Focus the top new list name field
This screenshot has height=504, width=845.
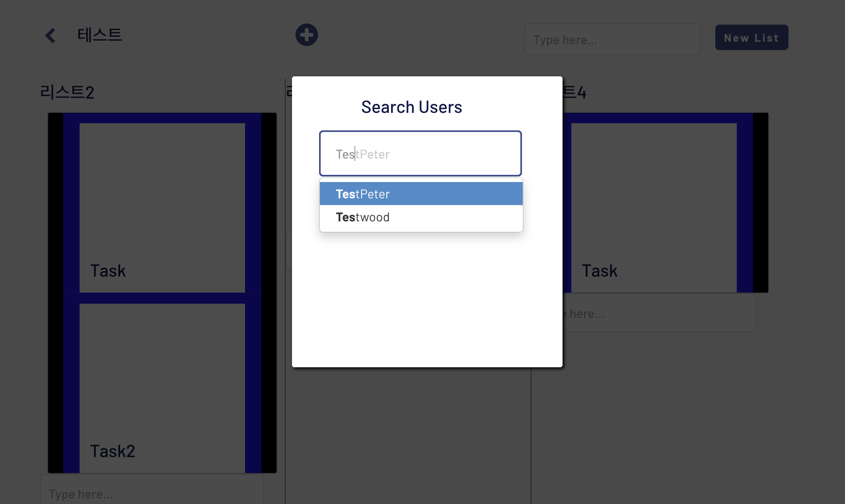pos(612,39)
